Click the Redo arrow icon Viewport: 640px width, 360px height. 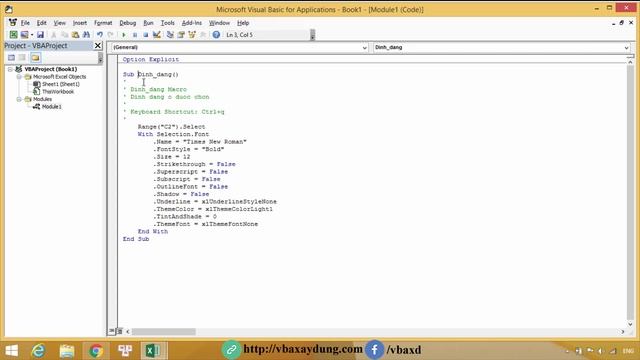click(x=110, y=35)
